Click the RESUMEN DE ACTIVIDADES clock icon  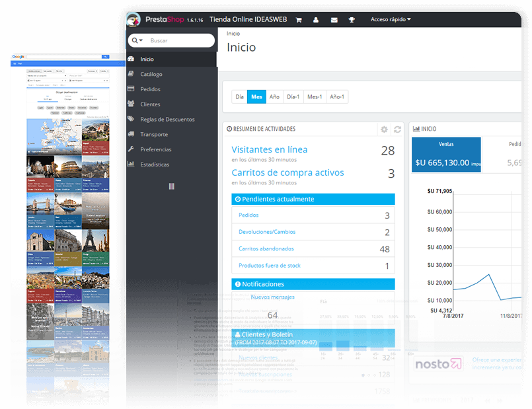(x=229, y=129)
